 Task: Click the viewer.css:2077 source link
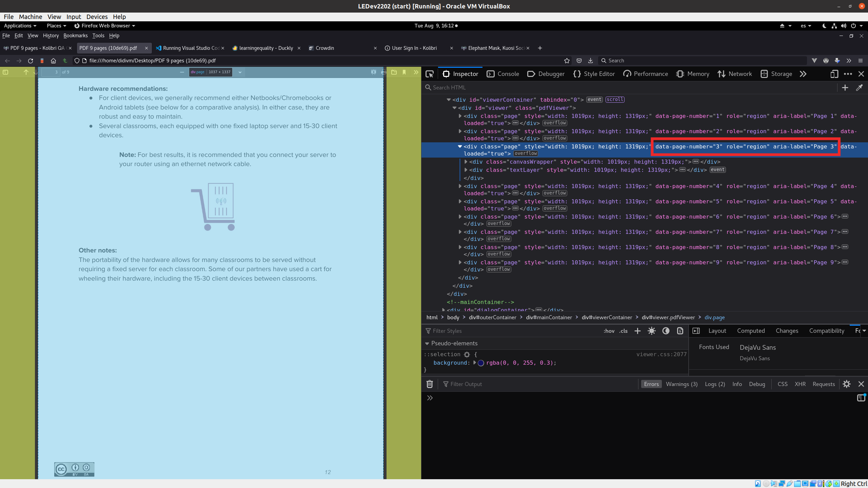661,354
